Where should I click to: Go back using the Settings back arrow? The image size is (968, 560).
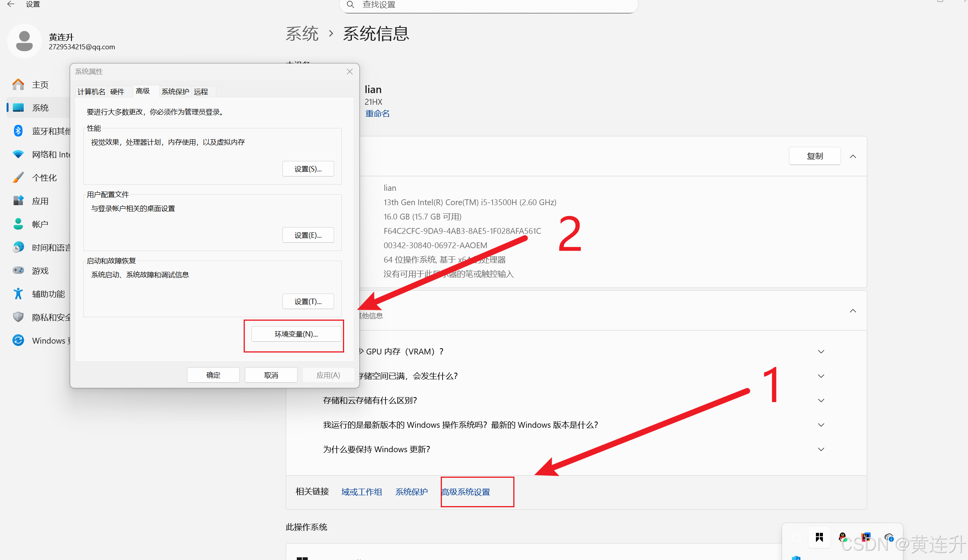11,4
